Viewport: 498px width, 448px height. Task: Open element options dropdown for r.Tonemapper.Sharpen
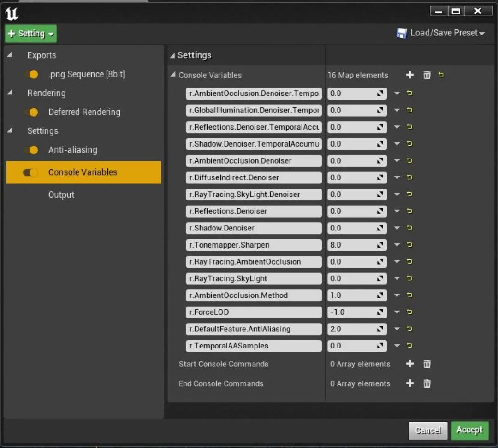click(397, 245)
